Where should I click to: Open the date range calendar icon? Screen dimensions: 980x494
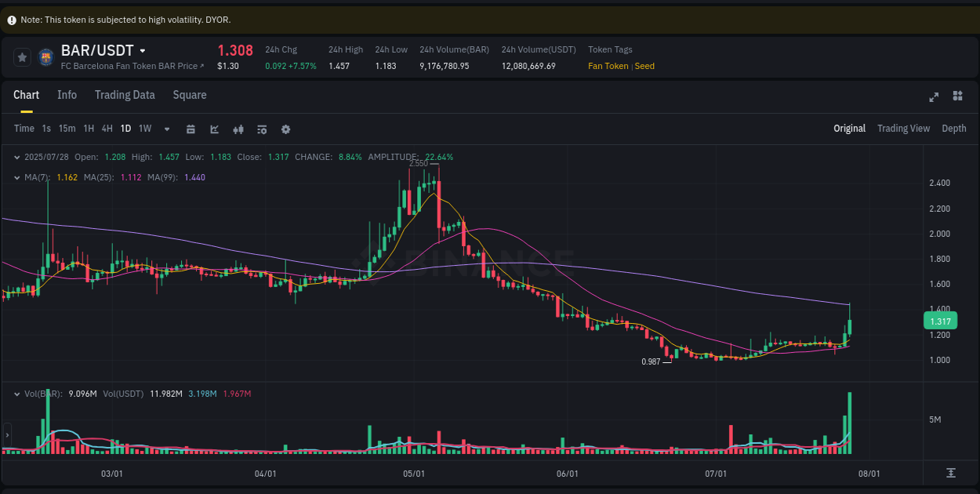191,128
